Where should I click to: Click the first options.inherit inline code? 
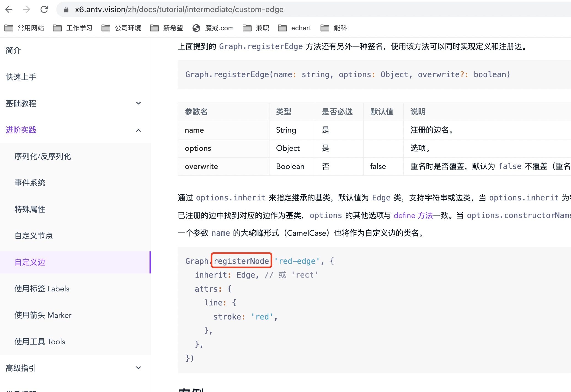click(x=231, y=198)
